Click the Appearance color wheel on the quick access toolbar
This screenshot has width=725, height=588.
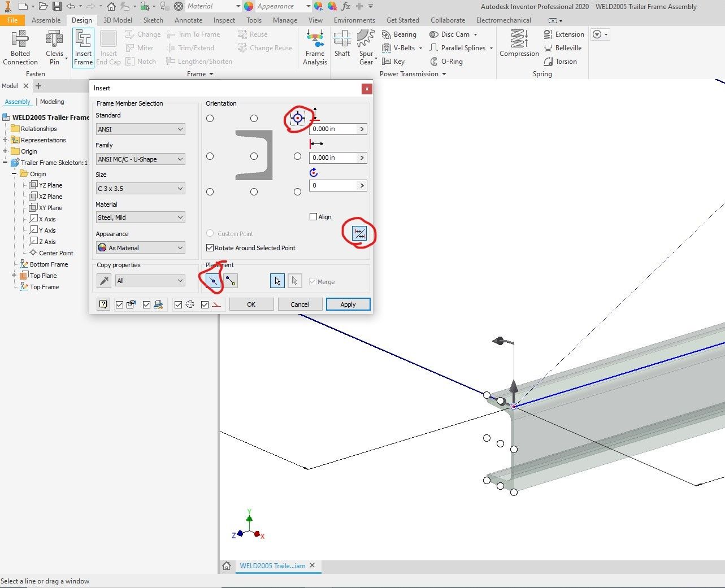(x=248, y=6)
